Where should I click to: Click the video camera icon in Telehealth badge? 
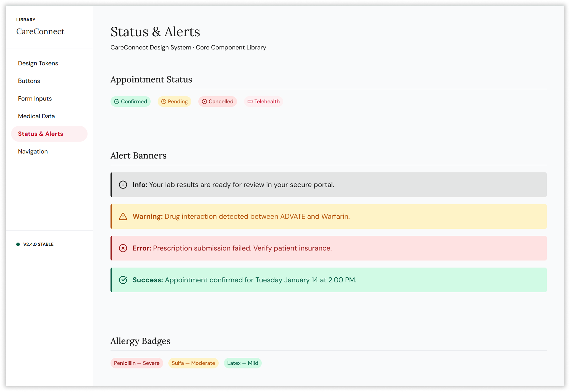click(x=250, y=101)
